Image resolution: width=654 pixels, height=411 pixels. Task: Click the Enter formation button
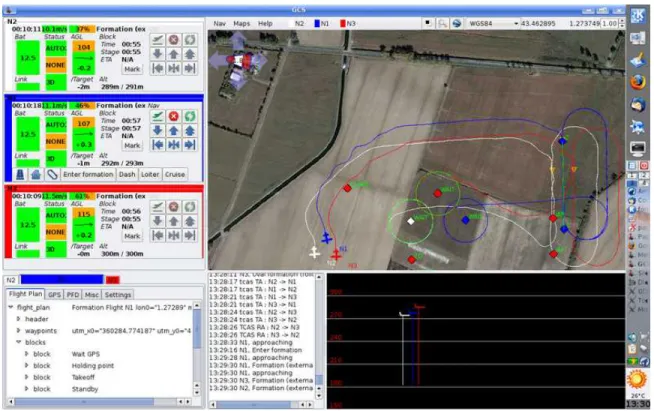[x=88, y=174]
